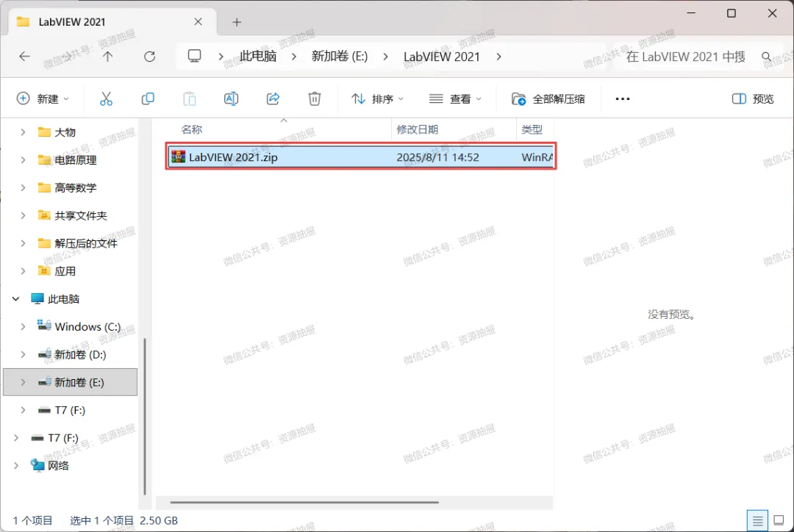This screenshot has width=794, height=532.
Task: Click the Cut scissors icon
Action: (x=106, y=98)
